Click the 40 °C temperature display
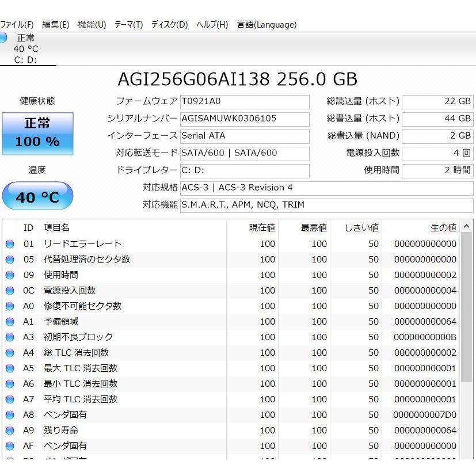 [x=37, y=196]
